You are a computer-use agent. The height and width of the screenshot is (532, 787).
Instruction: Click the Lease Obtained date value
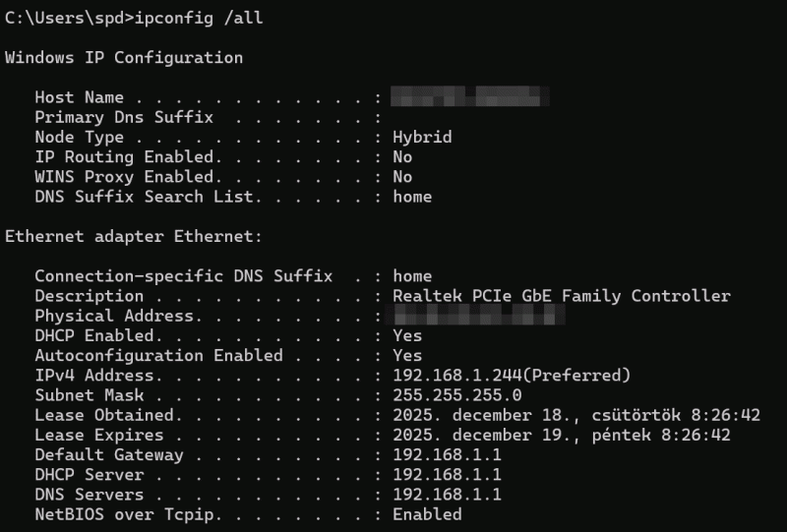coord(575,415)
